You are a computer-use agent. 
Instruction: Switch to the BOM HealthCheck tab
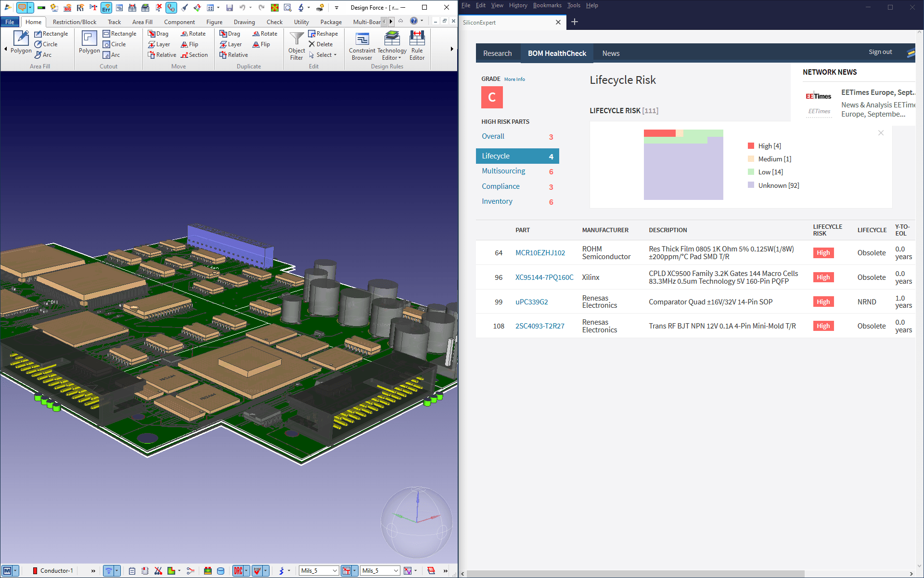557,53
